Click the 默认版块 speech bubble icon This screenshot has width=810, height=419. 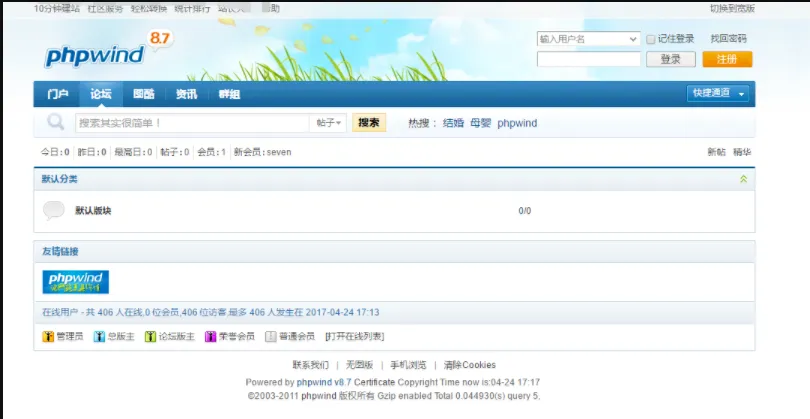pos(54,210)
